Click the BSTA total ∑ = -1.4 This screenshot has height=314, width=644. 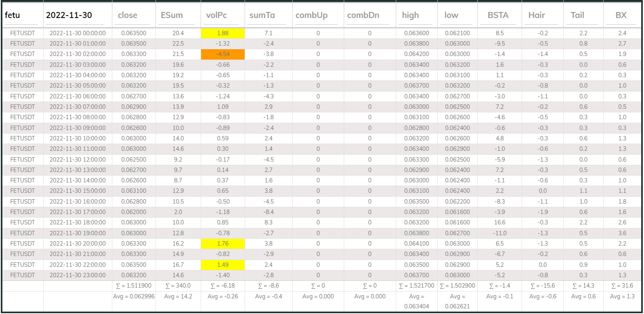[x=500, y=286]
